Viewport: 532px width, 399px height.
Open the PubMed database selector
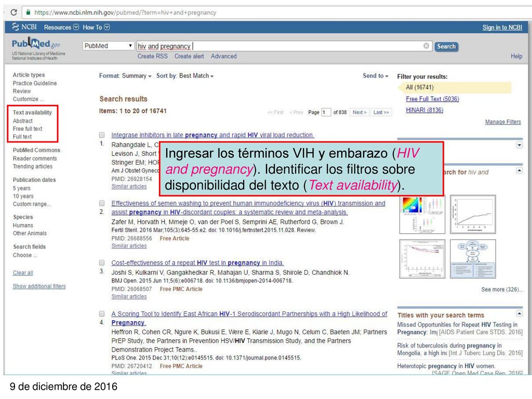point(108,46)
